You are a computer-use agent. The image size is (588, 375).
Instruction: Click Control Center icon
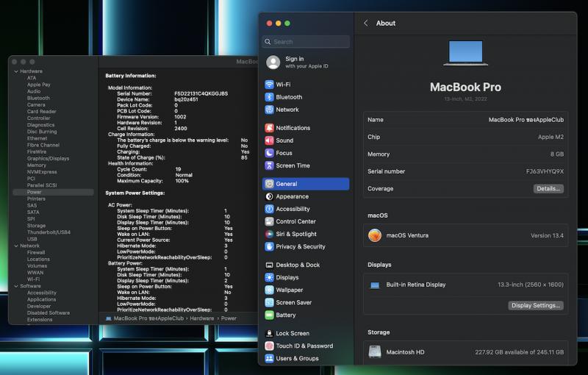click(x=269, y=221)
